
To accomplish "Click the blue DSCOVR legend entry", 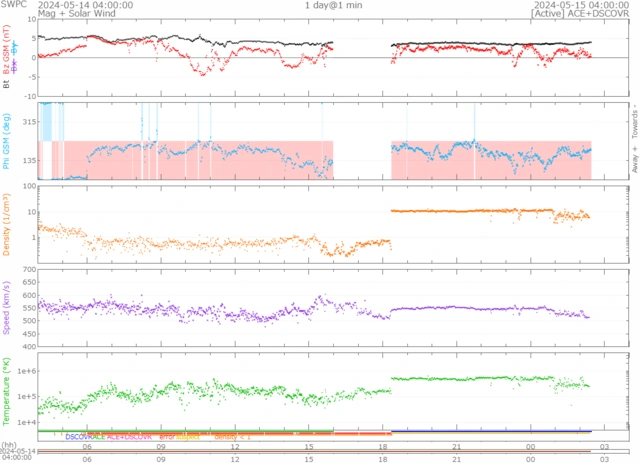I will (83, 437).
